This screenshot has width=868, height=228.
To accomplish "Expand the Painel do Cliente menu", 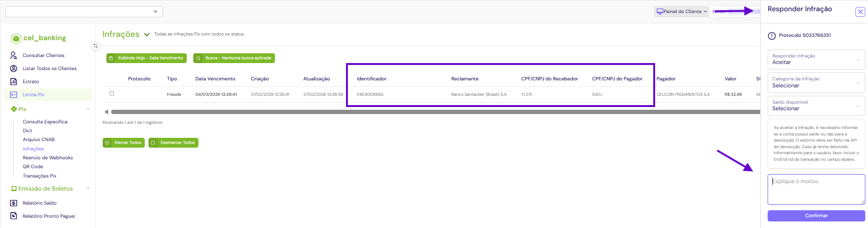I will click(x=682, y=11).
